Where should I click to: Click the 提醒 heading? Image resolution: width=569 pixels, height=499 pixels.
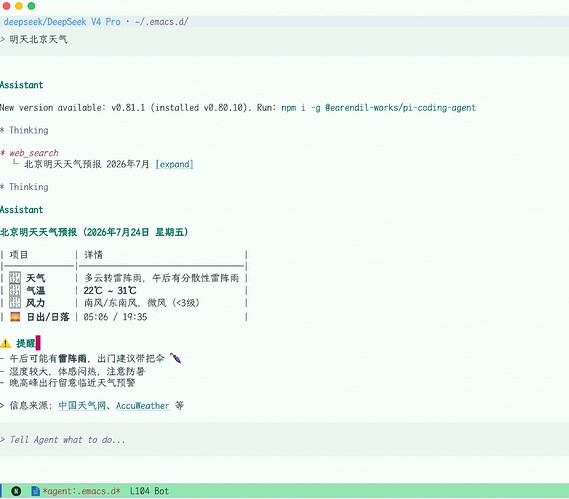coord(26,343)
